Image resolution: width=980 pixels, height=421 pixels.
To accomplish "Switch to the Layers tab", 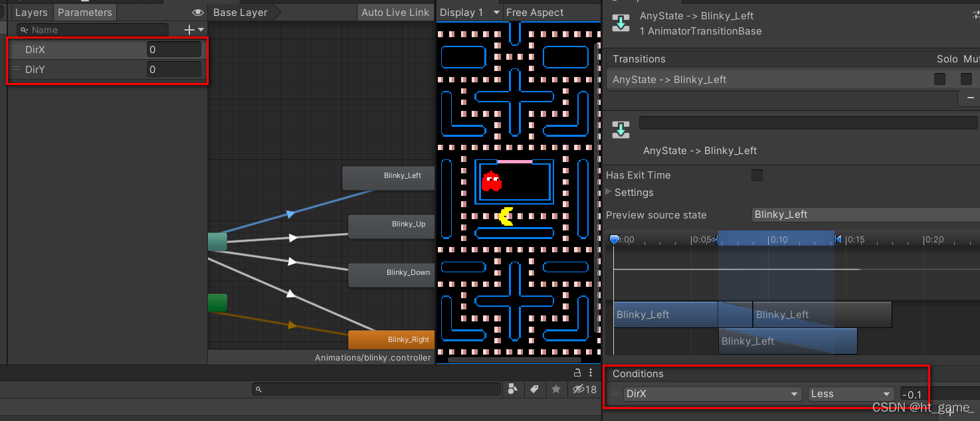I will 31,13.
